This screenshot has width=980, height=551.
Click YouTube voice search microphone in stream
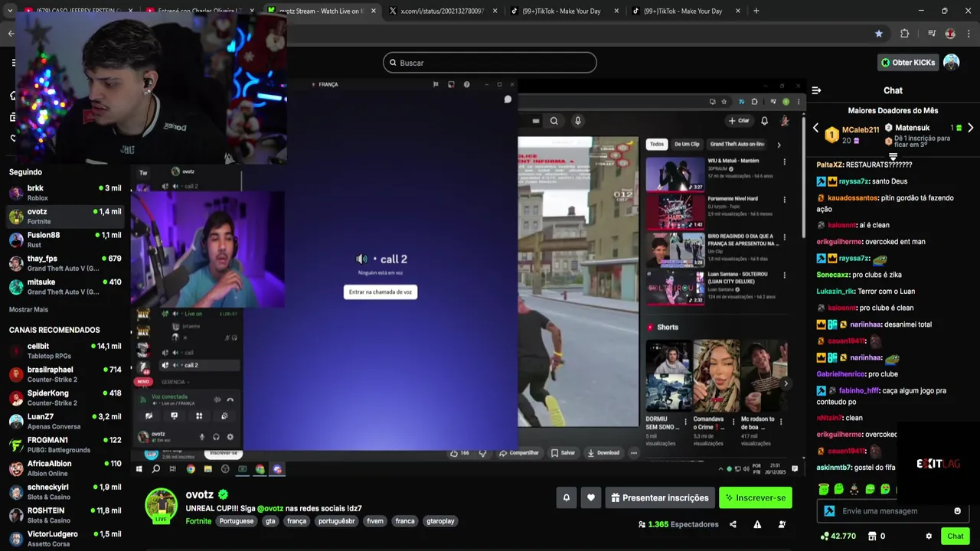pyautogui.click(x=578, y=121)
